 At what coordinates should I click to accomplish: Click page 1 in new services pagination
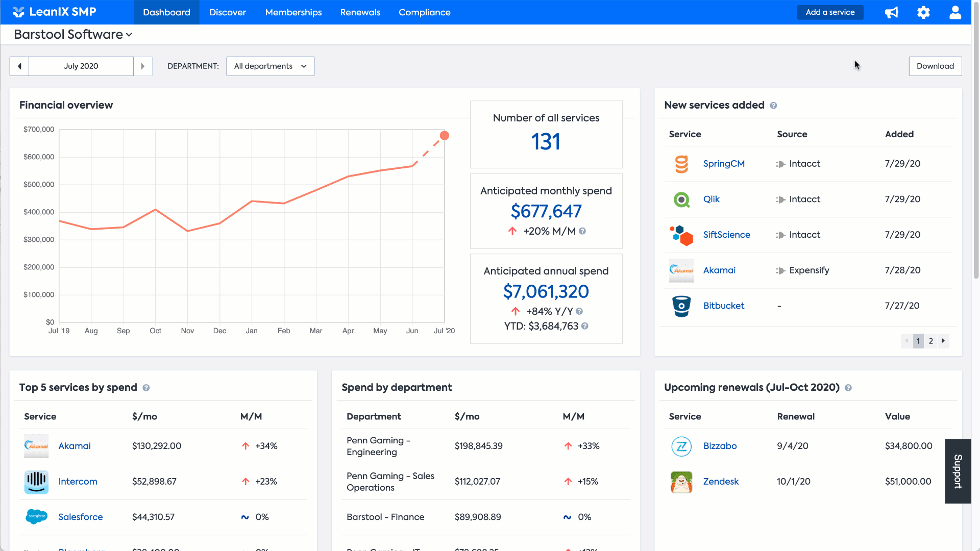pos(918,341)
